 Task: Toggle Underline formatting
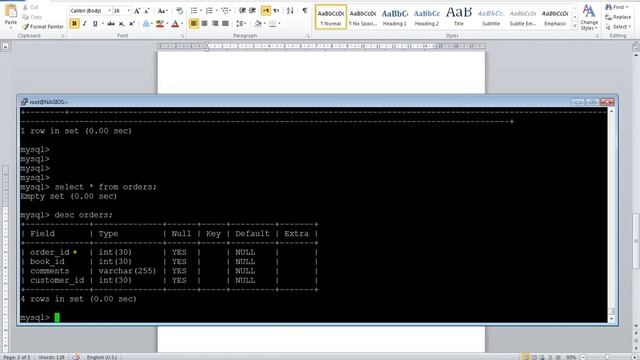click(x=95, y=24)
